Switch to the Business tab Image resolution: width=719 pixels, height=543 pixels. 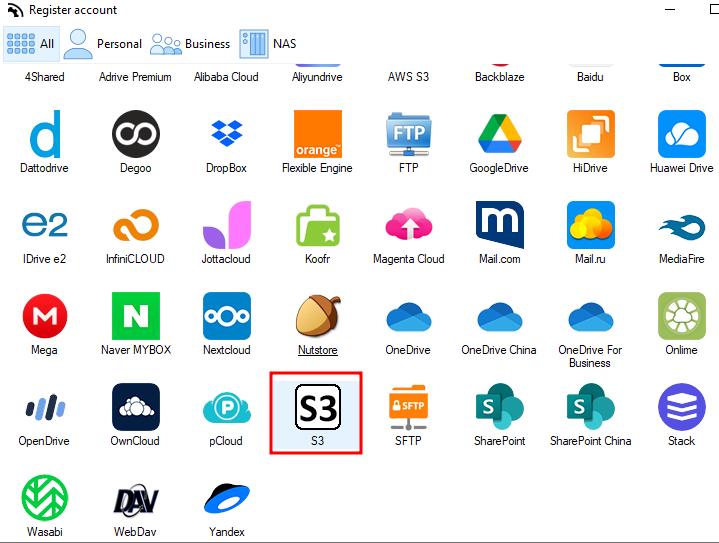[190, 44]
